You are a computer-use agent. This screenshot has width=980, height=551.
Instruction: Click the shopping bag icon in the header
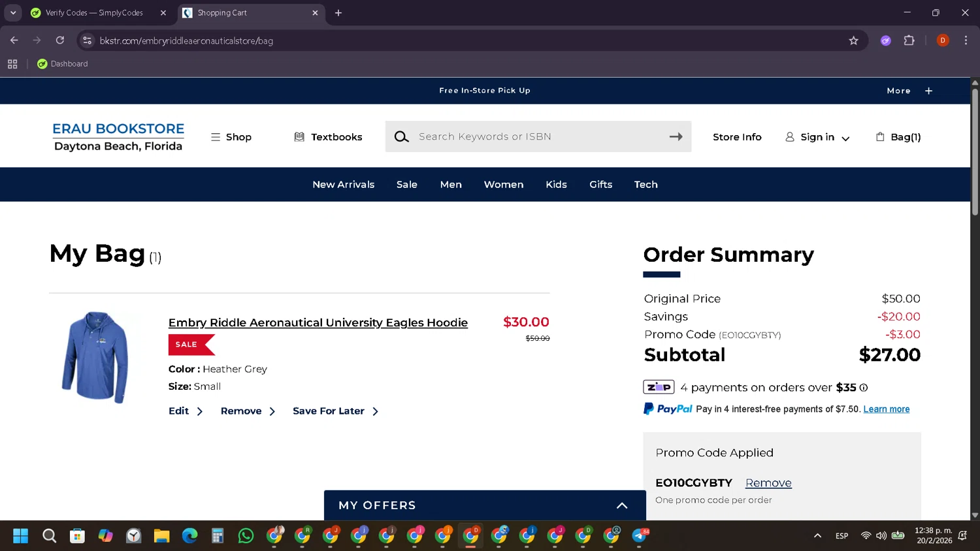(880, 137)
